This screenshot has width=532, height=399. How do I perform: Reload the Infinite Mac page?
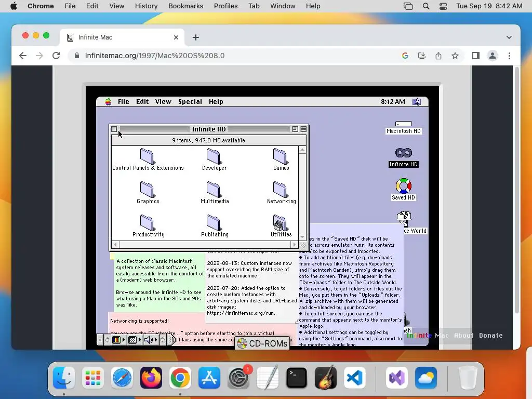56,56
